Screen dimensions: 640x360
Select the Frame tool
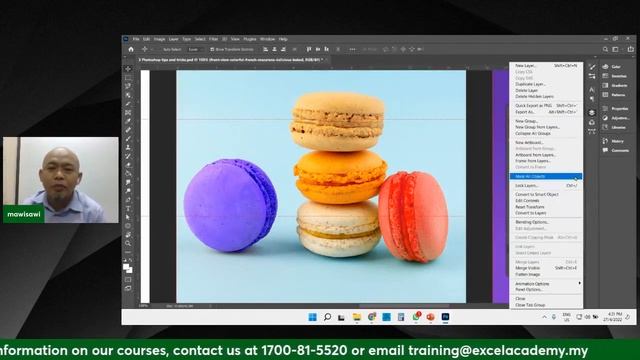128,112
